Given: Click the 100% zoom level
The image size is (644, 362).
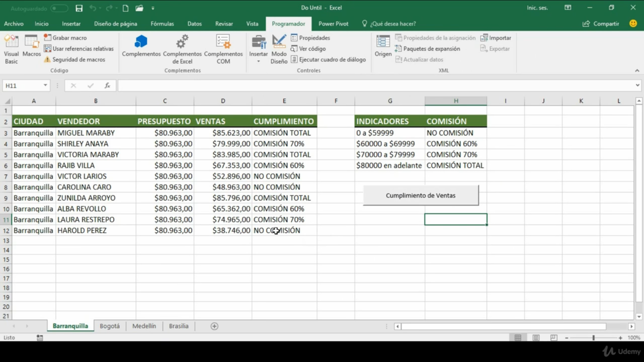Looking at the screenshot, I should tap(634, 338).
